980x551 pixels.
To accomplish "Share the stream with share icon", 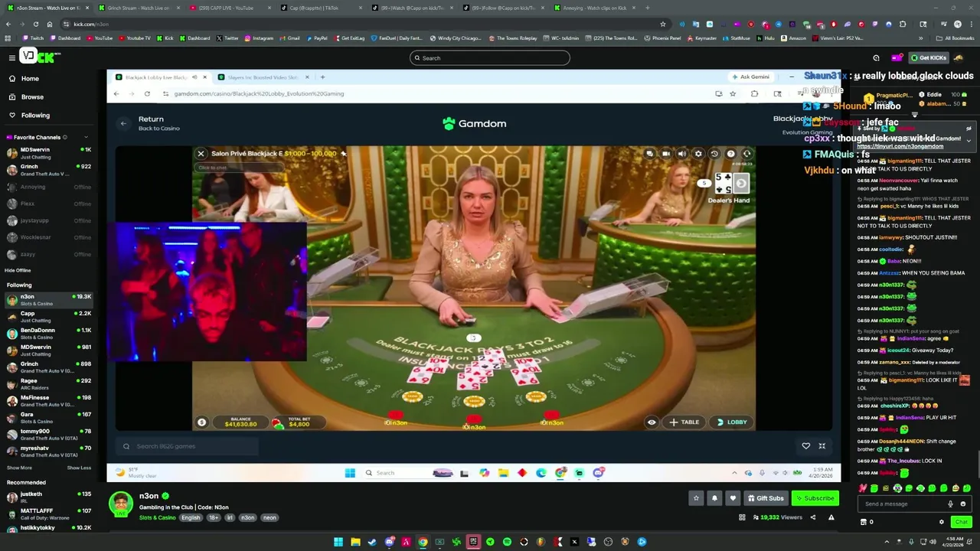I will pos(813,518).
